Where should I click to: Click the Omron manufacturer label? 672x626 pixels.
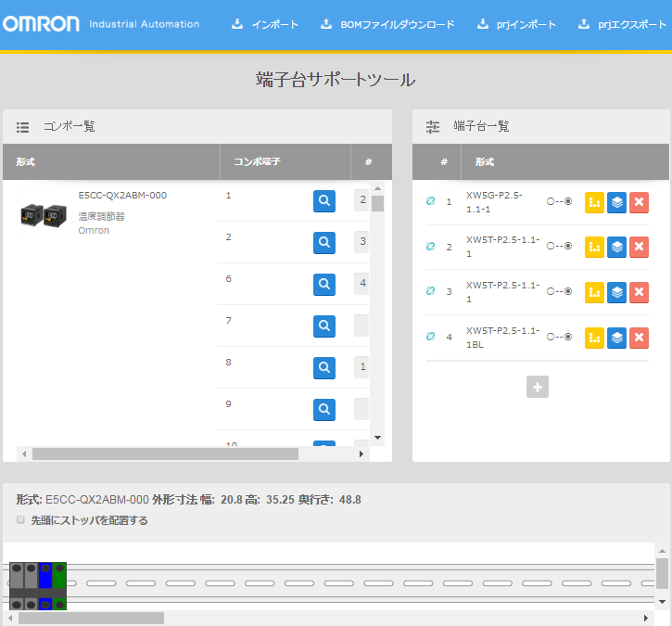[94, 231]
